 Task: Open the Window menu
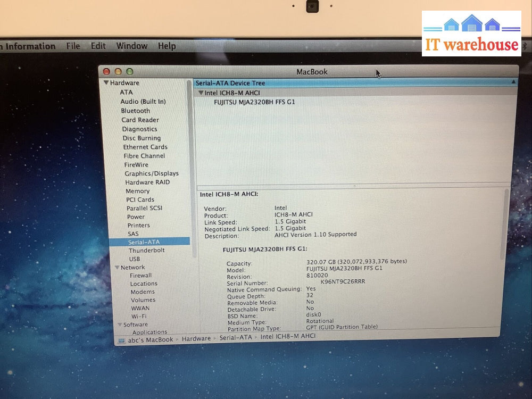pos(132,46)
